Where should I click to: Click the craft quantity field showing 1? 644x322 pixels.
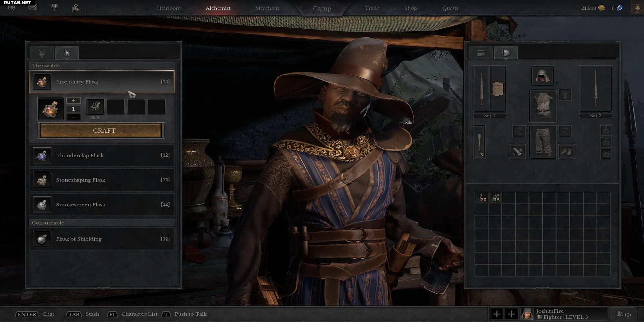73,109
